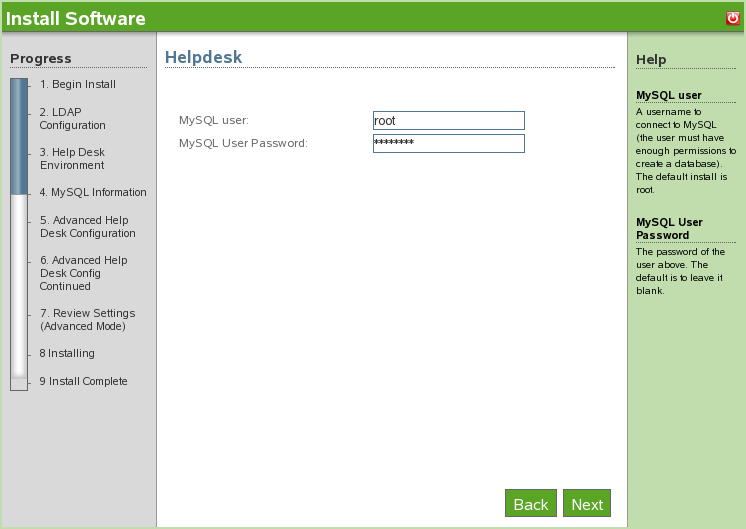Click the Helpdesk page heading
The width and height of the screenshot is (746, 529).
[203, 57]
